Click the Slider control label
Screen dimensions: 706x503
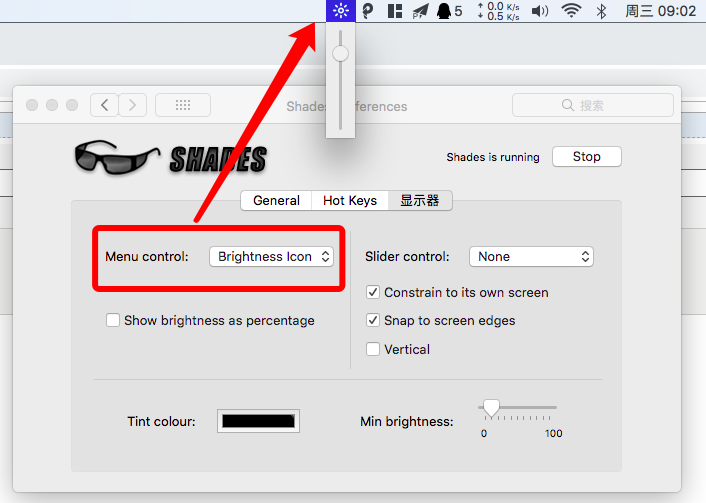tap(407, 257)
